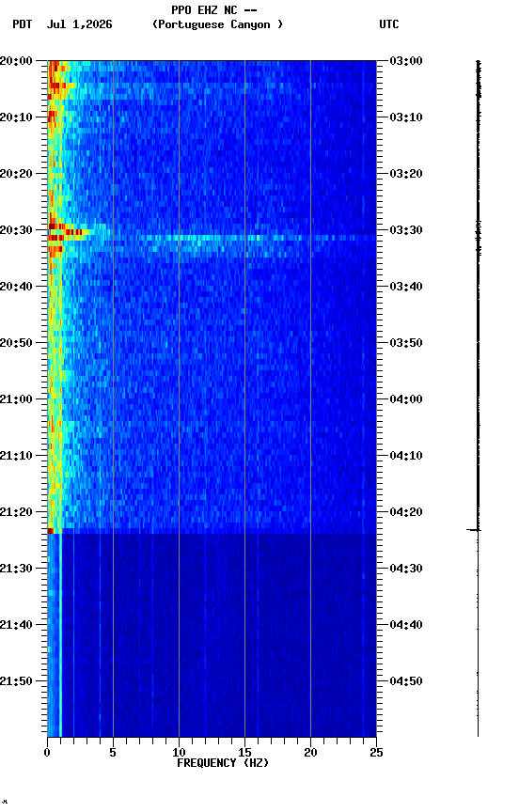Click the '03:00' UTC time label

pos(406,61)
